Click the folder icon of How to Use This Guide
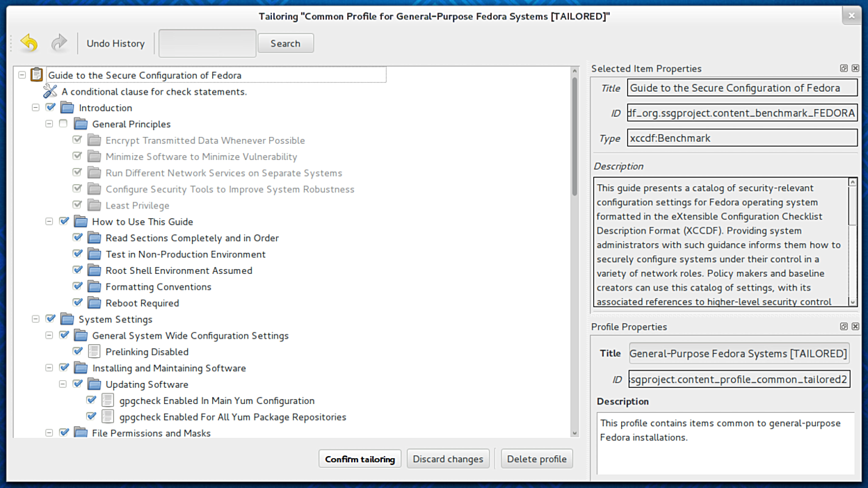The image size is (868, 488). pos(81,221)
